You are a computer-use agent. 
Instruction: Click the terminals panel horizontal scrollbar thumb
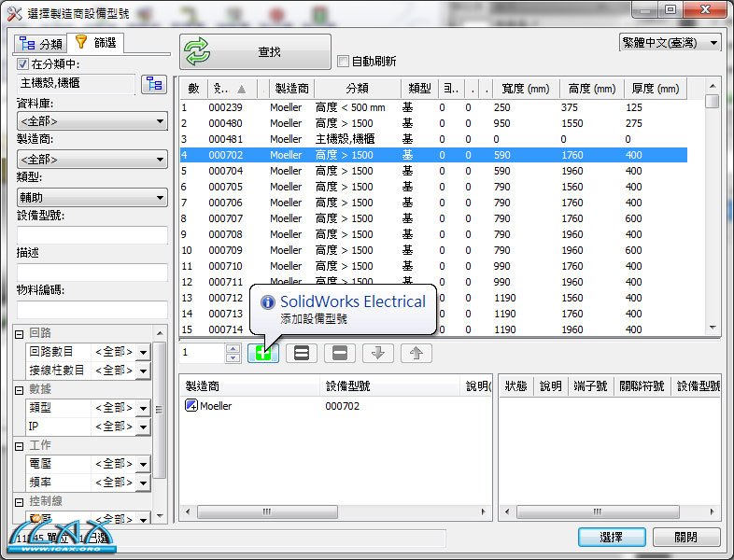pos(598,511)
